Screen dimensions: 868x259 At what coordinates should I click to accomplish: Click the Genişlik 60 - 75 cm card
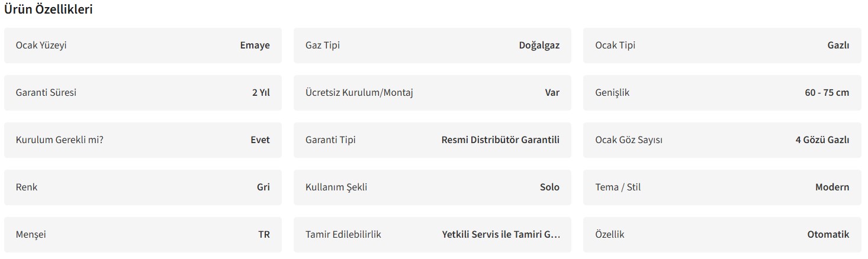(722, 93)
